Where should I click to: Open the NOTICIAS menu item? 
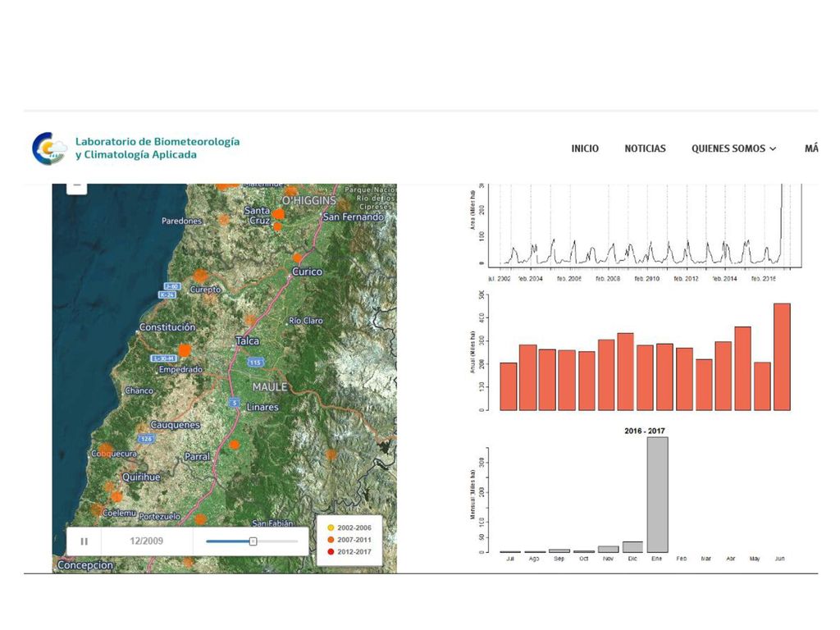click(x=645, y=148)
